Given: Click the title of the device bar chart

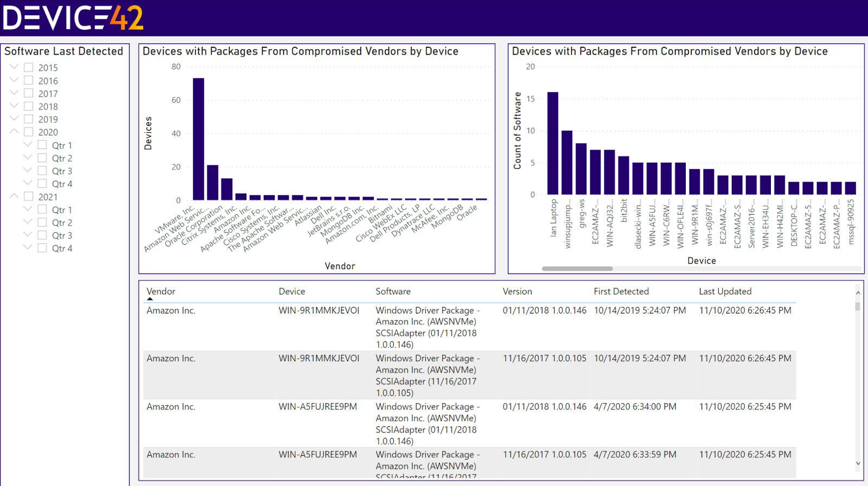Looking at the screenshot, I should (x=670, y=51).
